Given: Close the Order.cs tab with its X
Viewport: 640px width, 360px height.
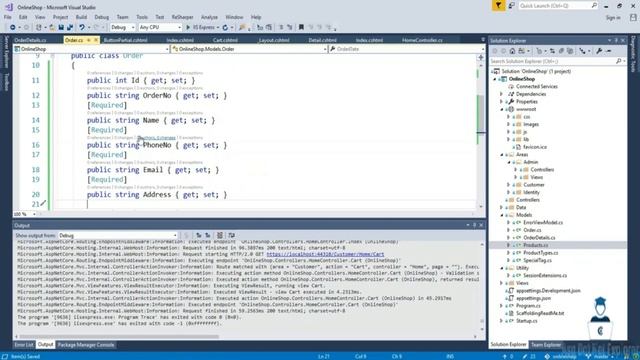Looking at the screenshot, I should coord(96,40).
